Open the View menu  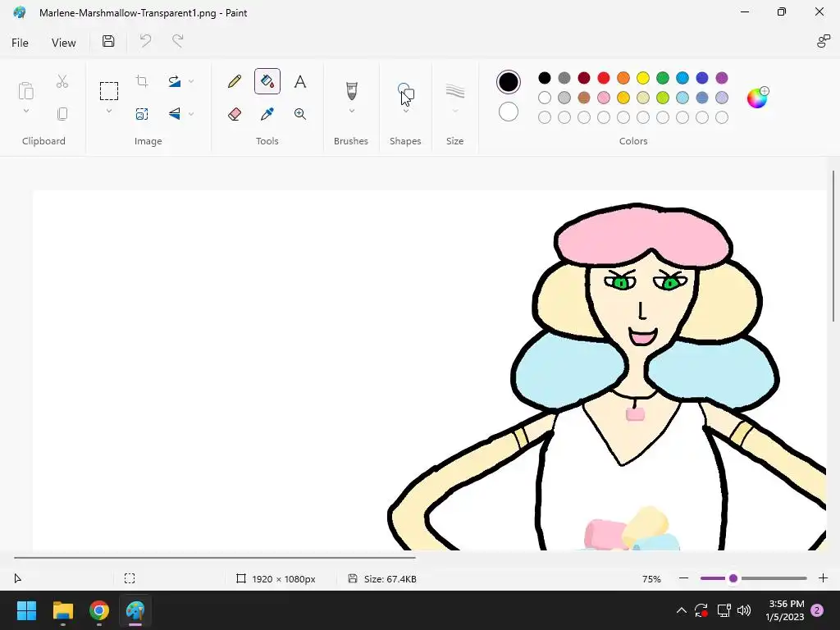coord(63,43)
